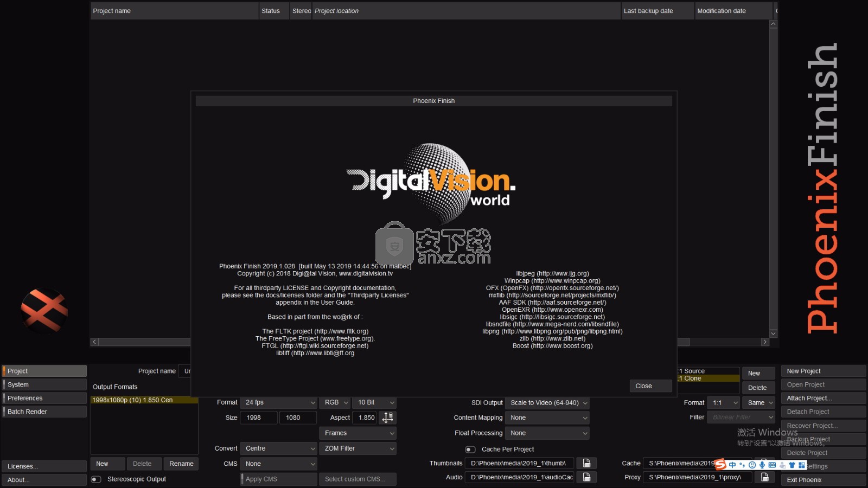The width and height of the screenshot is (868, 488).
Task: Click the Phoenix X logo icon
Action: point(44,311)
